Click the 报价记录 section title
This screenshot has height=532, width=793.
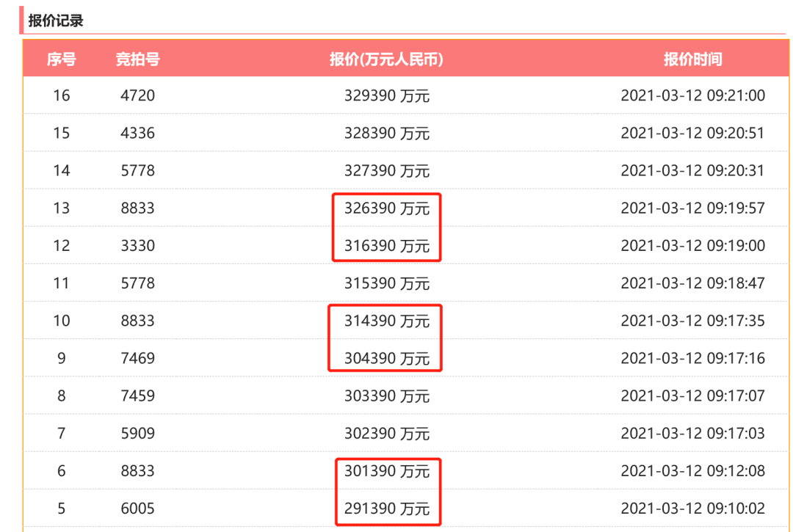pyautogui.click(x=56, y=21)
